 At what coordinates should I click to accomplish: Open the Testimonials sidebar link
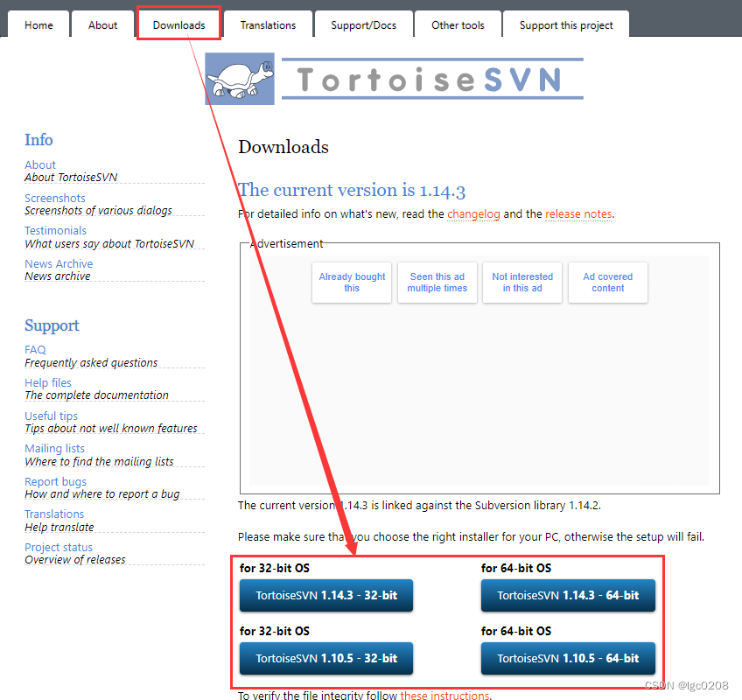click(x=55, y=230)
